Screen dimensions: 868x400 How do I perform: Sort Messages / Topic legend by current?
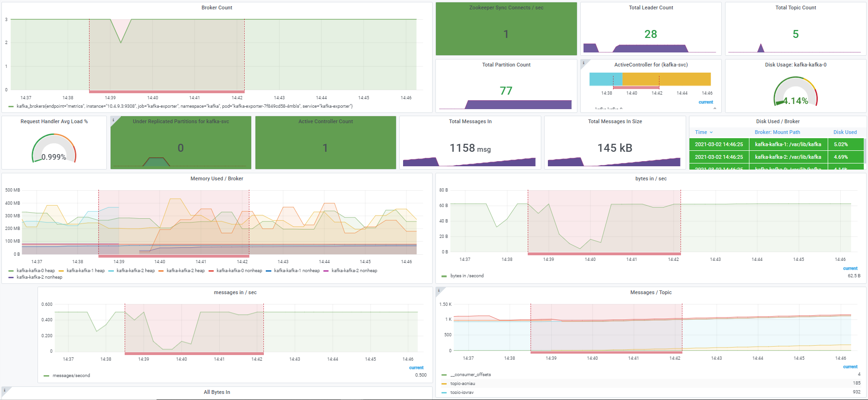point(850,367)
